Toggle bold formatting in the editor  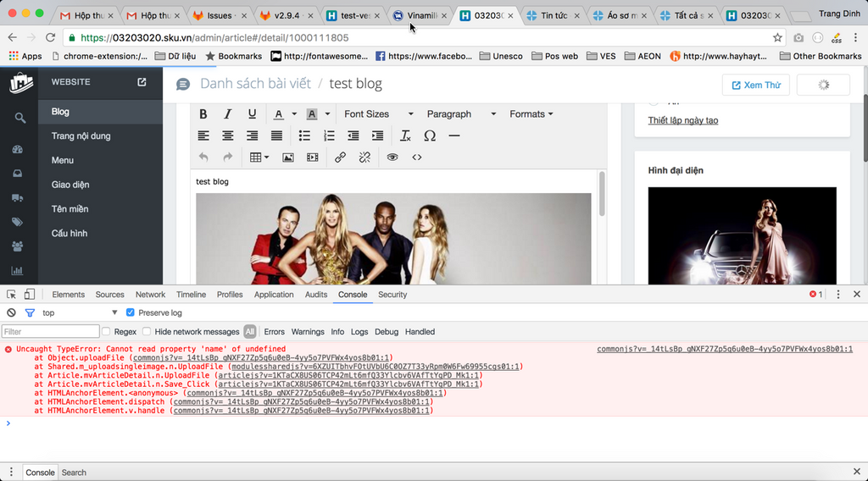coord(203,114)
